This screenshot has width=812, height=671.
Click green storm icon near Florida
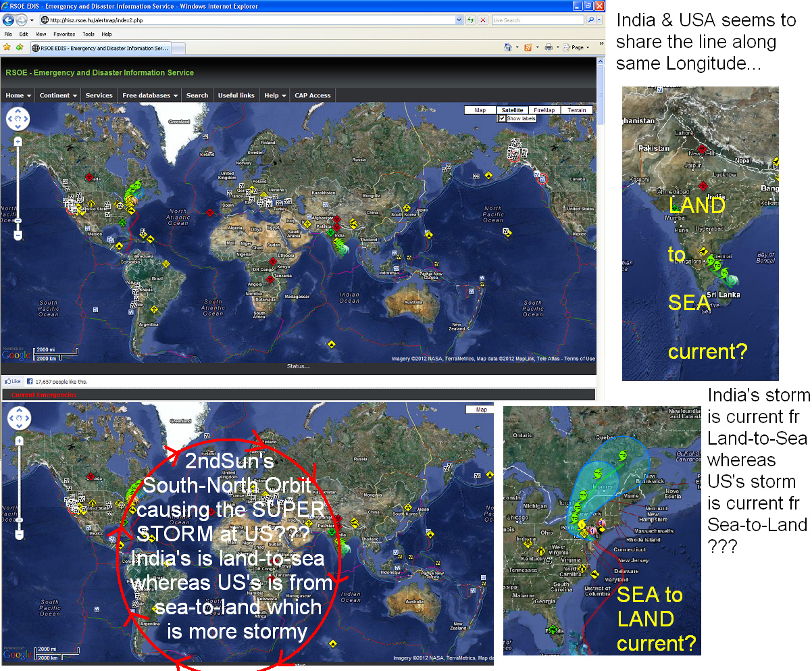pyautogui.click(x=122, y=222)
